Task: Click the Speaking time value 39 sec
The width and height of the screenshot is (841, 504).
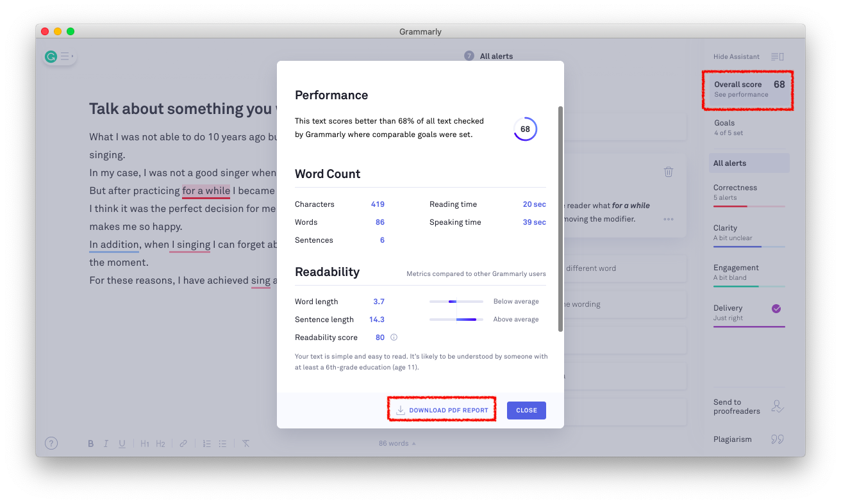Action: pos(535,222)
